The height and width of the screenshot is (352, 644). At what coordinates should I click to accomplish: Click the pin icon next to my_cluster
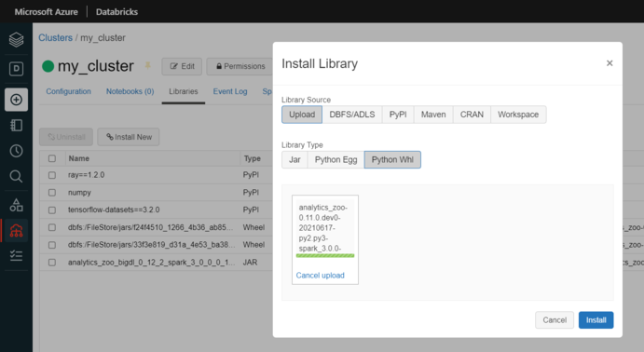point(147,65)
